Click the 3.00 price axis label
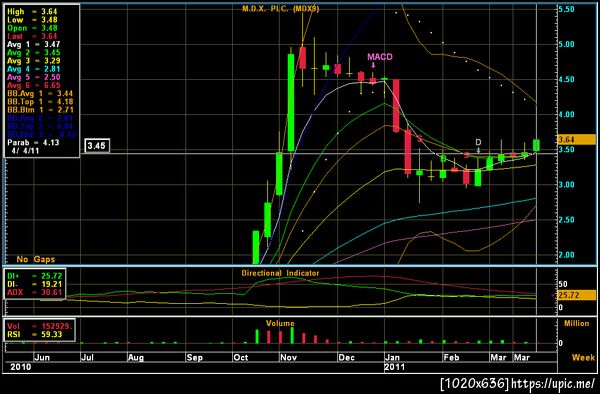 tap(566, 184)
